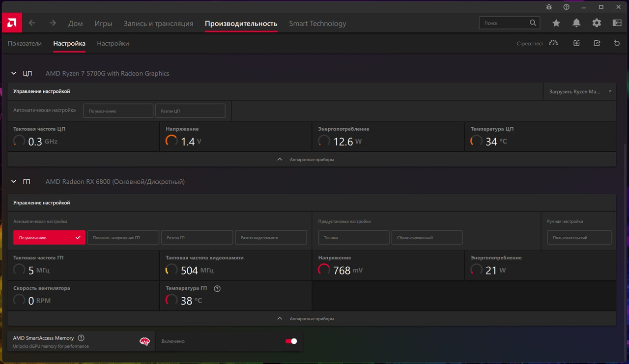Open favorites star icon
Image resolution: width=629 pixels, height=364 pixels.
coord(556,23)
